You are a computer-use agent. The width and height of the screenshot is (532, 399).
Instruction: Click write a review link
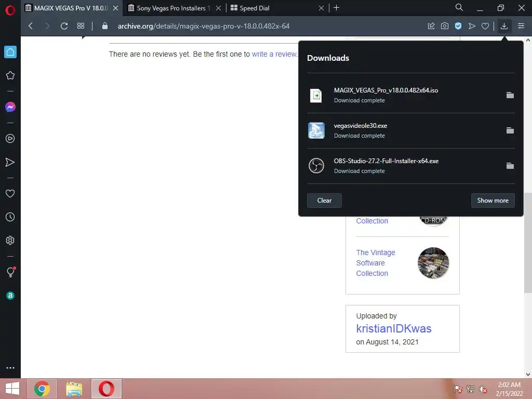point(274,54)
